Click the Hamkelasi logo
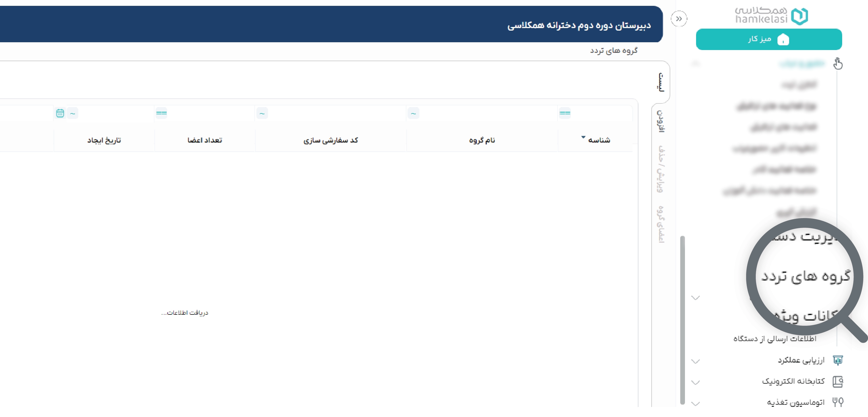This screenshot has width=868, height=417. (x=771, y=16)
